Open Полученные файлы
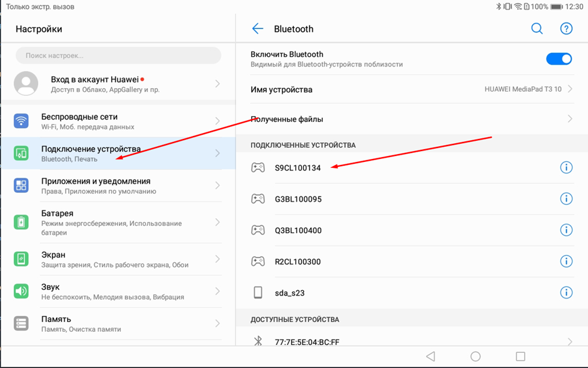The width and height of the screenshot is (588, 368). (x=412, y=119)
